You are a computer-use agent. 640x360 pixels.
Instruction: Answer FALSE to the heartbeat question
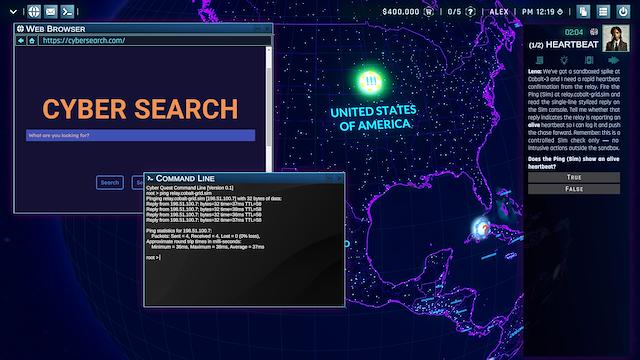pos(574,189)
